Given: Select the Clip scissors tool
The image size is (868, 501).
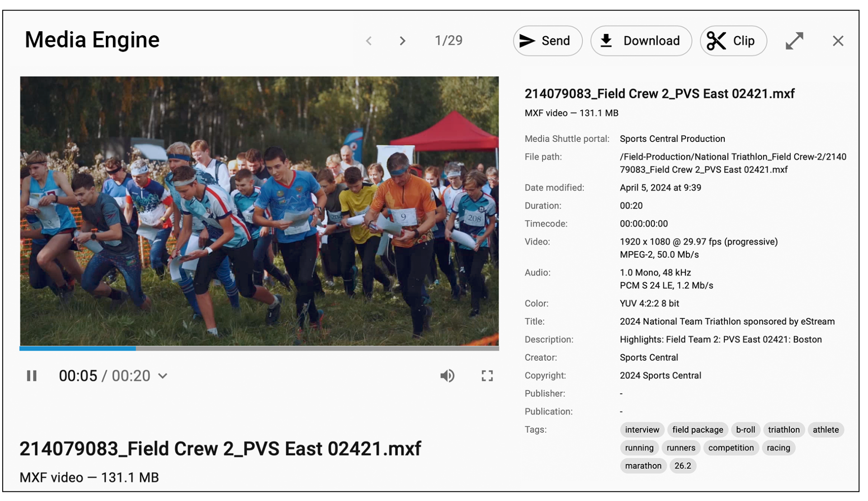Looking at the screenshot, I should tap(732, 41).
